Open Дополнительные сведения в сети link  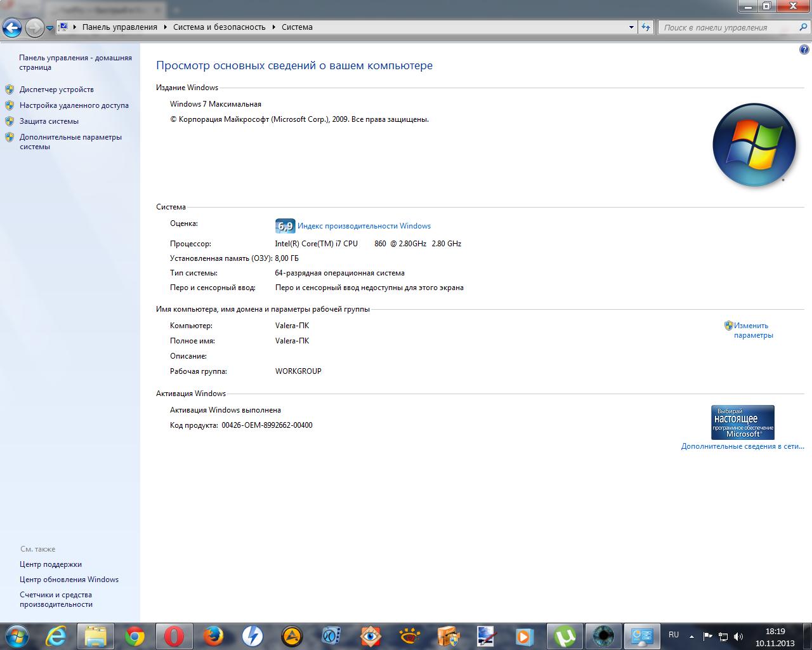tap(743, 446)
